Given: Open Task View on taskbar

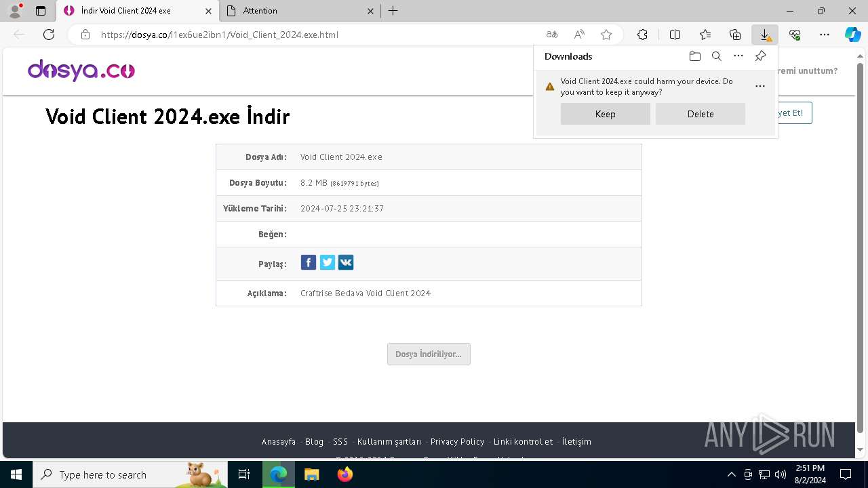Looking at the screenshot, I should 245,474.
